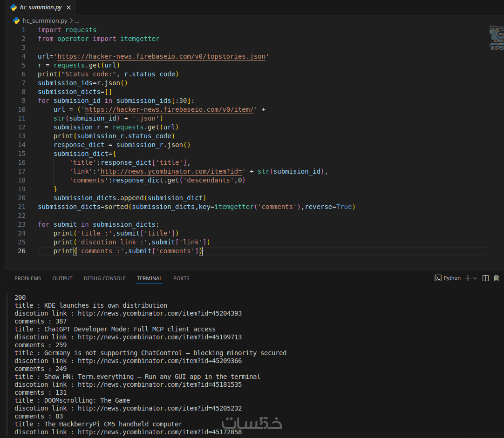
Task: Click the 'Python' terminal name label
Action: pos(452,278)
